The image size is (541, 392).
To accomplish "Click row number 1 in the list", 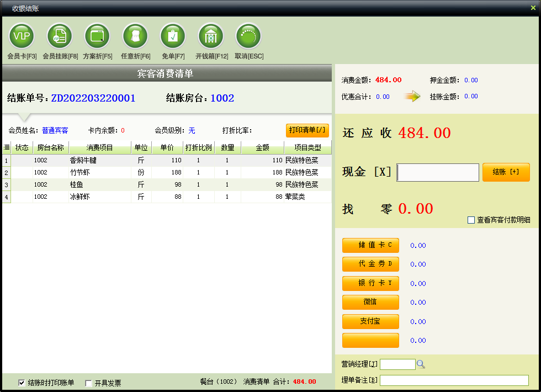I will (7, 161).
